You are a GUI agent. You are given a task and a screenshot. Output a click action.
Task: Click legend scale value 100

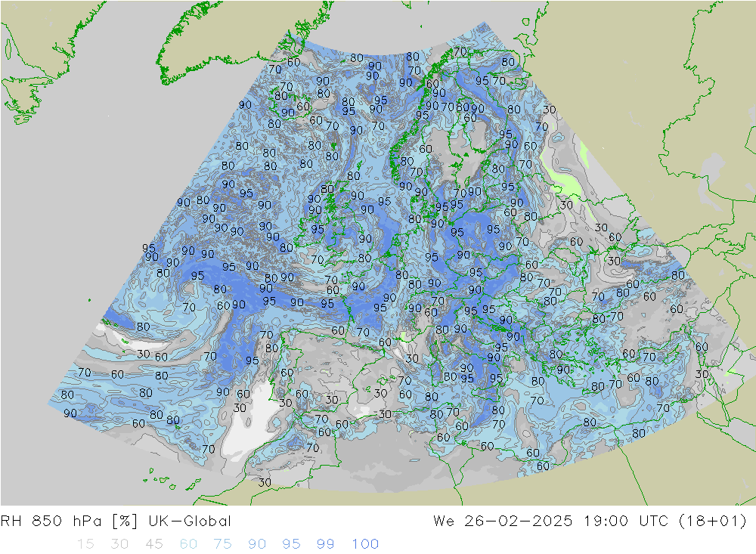click(x=365, y=544)
